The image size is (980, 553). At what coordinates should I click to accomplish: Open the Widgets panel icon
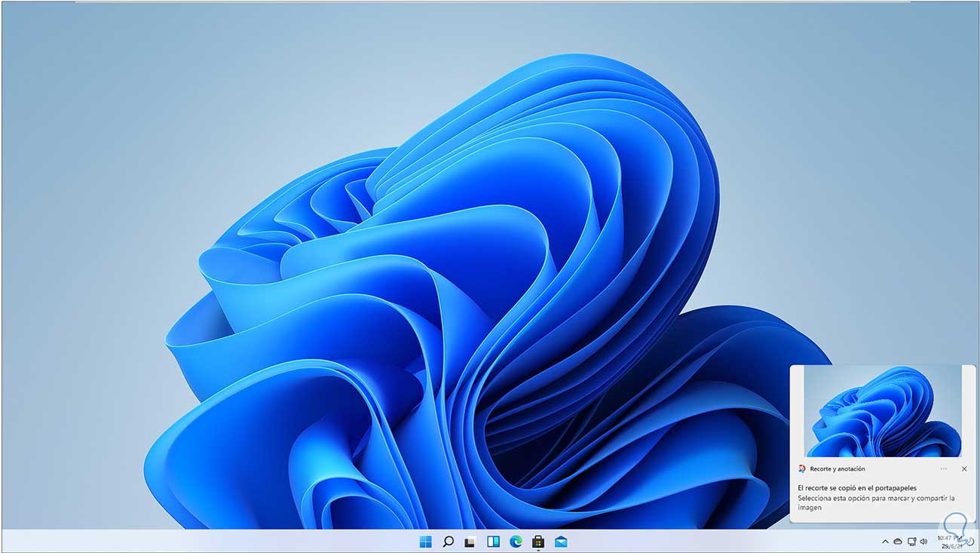tap(493, 542)
